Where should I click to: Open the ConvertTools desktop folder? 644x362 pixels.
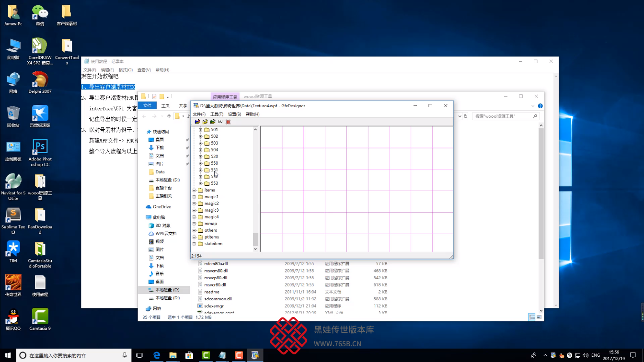tap(67, 51)
